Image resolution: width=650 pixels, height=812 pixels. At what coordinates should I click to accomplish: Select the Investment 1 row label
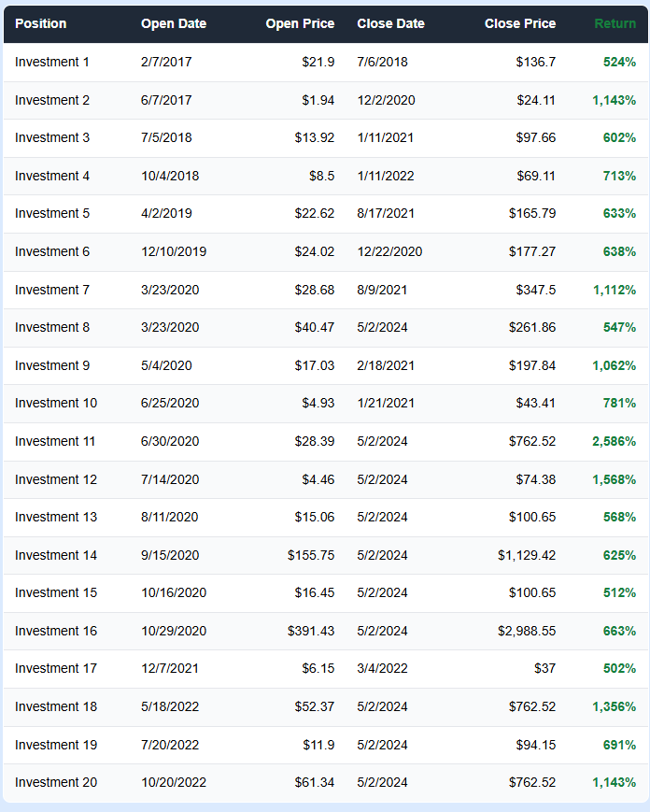click(52, 62)
